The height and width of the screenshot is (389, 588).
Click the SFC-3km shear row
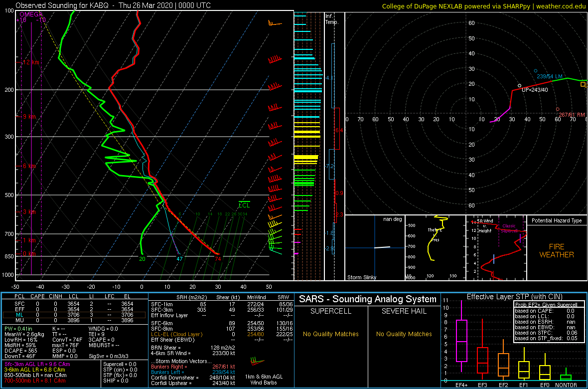click(x=221, y=309)
